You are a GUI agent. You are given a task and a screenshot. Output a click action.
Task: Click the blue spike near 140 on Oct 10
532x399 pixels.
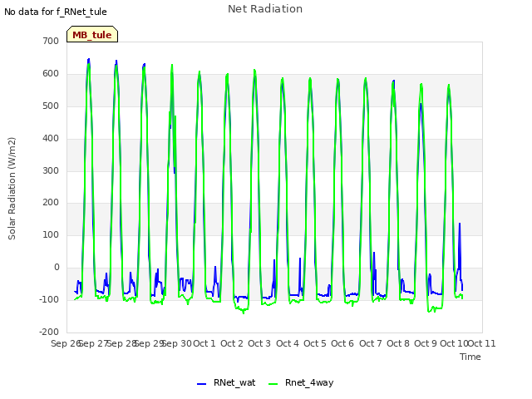pyautogui.click(x=460, y=224)
